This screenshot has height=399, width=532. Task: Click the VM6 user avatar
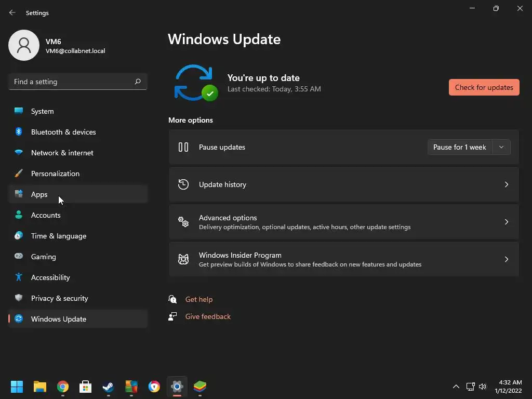pyautogui.click(x=24, y=45)
